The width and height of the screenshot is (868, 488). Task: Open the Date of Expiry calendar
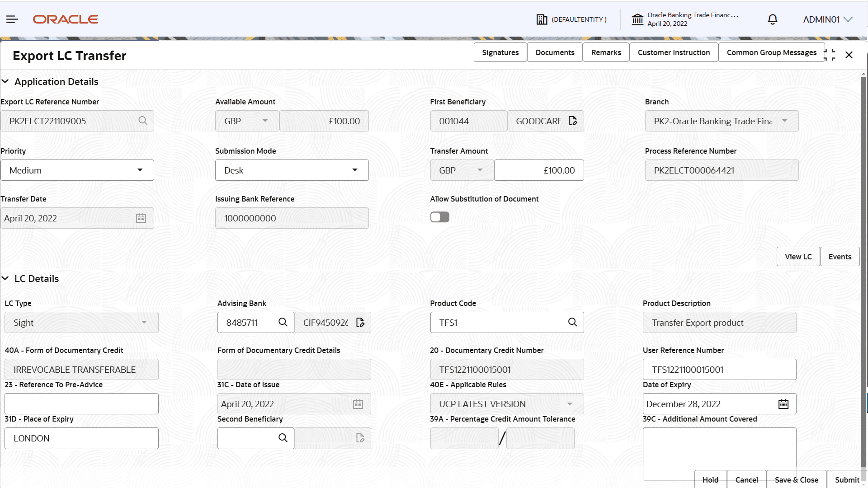pos(783,404)
